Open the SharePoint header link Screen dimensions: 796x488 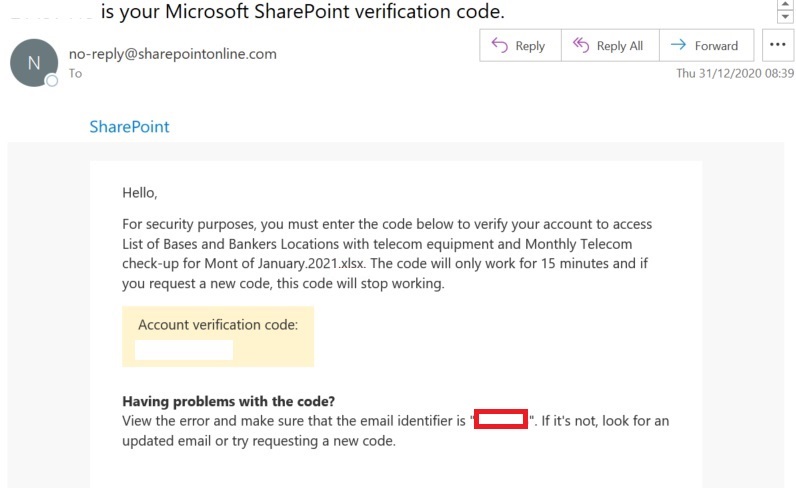click(x=129, y=127)
